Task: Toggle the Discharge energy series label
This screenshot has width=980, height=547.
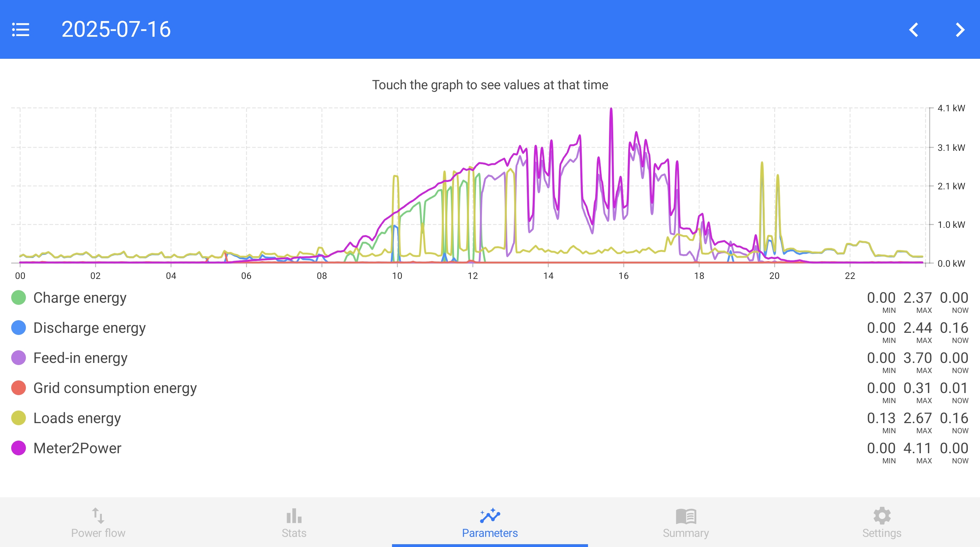Action: coord(89,328)
